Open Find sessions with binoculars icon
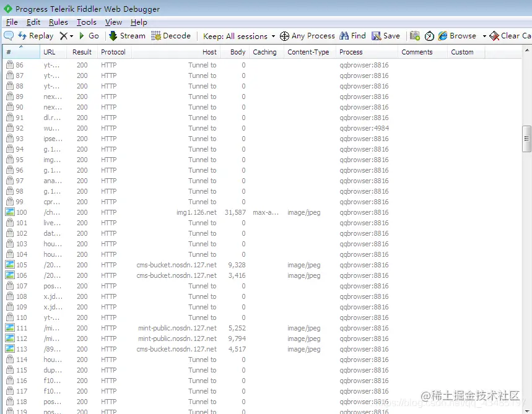 [352, 36]
